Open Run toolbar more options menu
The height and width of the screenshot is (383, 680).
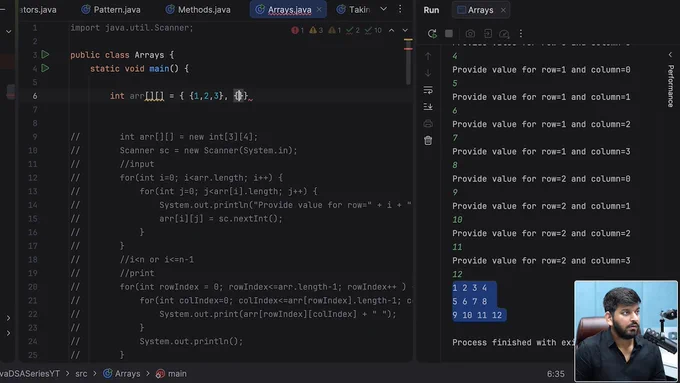click(x=521, y=33)
